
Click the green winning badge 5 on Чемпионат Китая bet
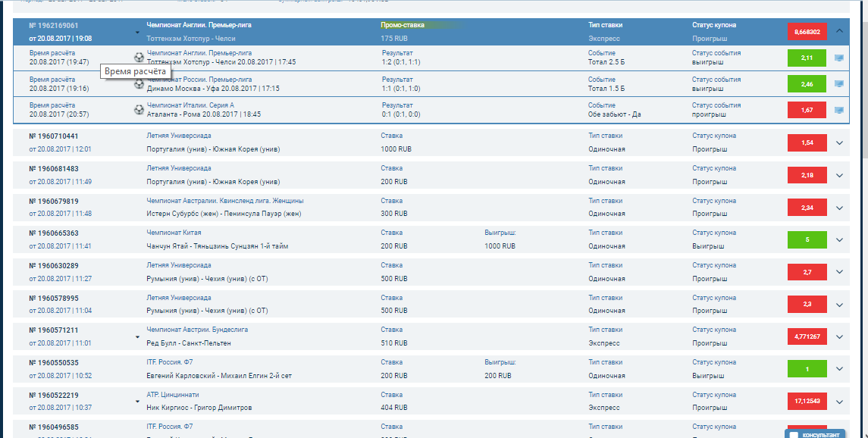coord(807,239)
